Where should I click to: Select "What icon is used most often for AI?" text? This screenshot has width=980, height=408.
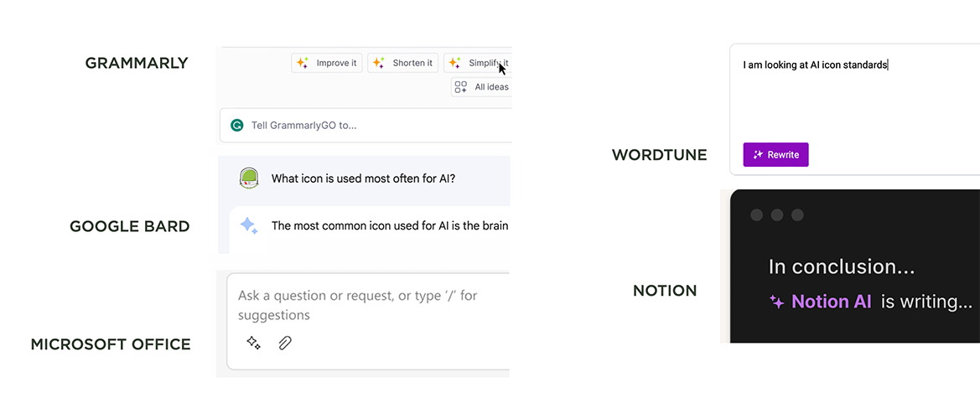point(363,178)
